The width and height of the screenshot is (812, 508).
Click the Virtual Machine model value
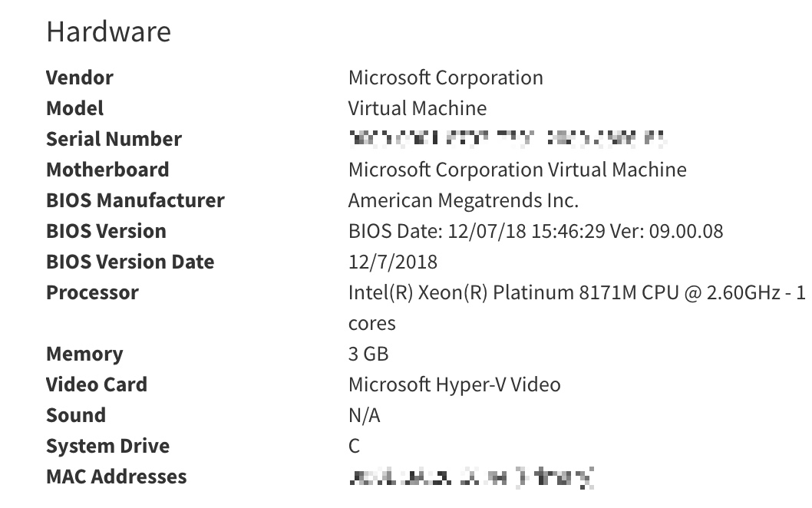pyautogui.click(x=418, y=108)
